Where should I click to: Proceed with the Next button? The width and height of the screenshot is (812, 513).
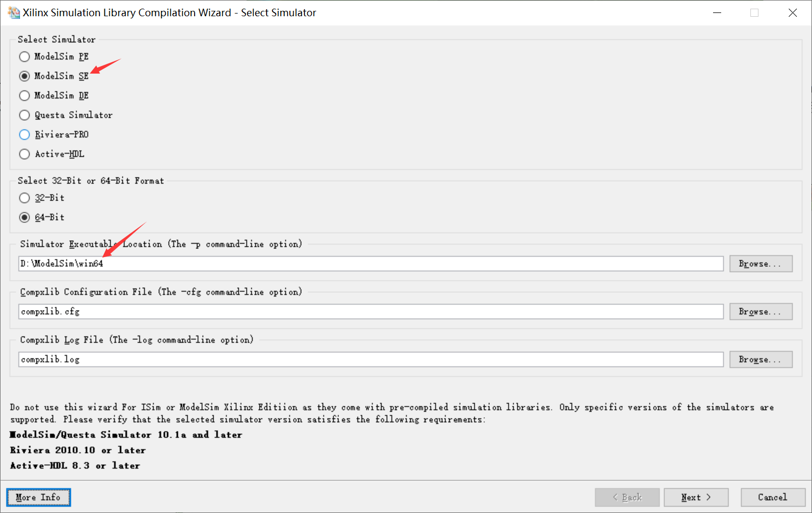(696, 497)
